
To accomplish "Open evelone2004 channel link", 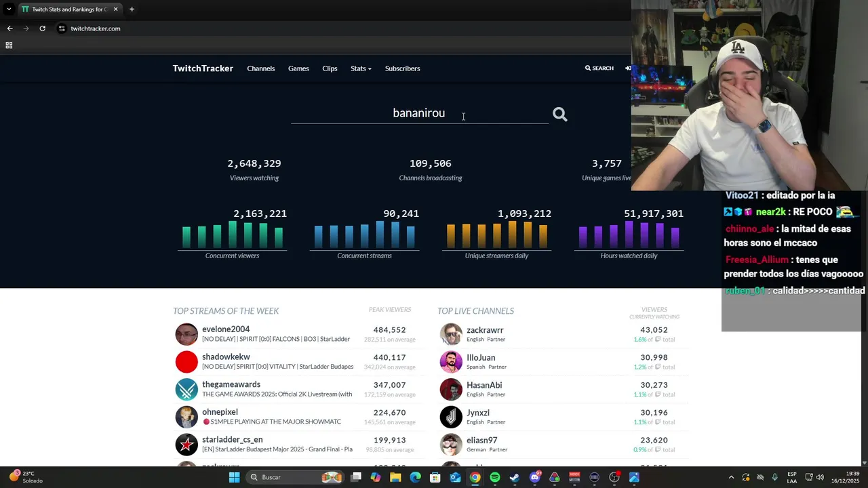I will (226, 329).
